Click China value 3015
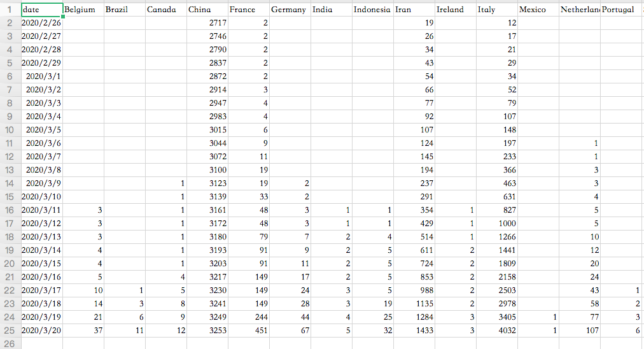 [x=208, y=130]
